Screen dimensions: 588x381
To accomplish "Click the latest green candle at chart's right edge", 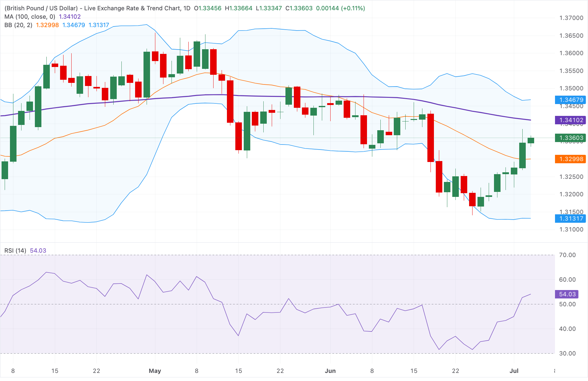I will [x=531, y=140].
